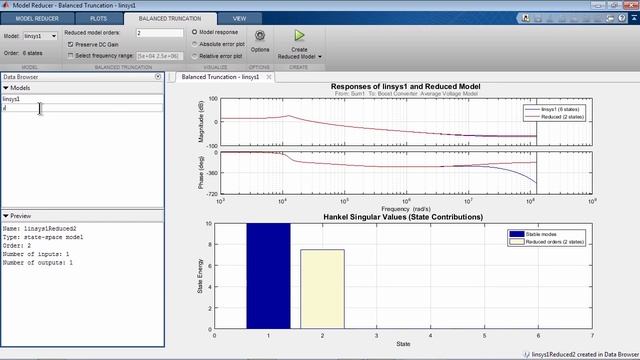Click the 'Order: 6 states' text
The height and width of the screenshot is (360, 640).
(x=23, y=53)
